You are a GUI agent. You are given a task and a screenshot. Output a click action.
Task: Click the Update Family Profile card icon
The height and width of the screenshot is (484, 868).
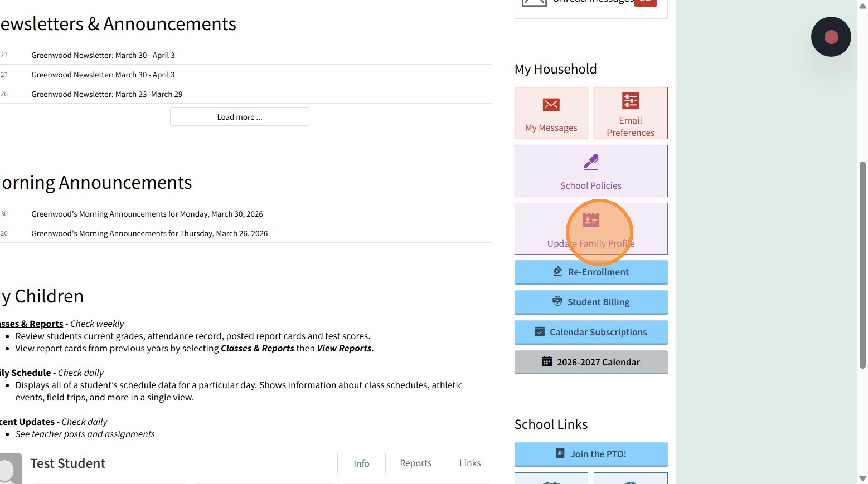(x=590, y=220)
